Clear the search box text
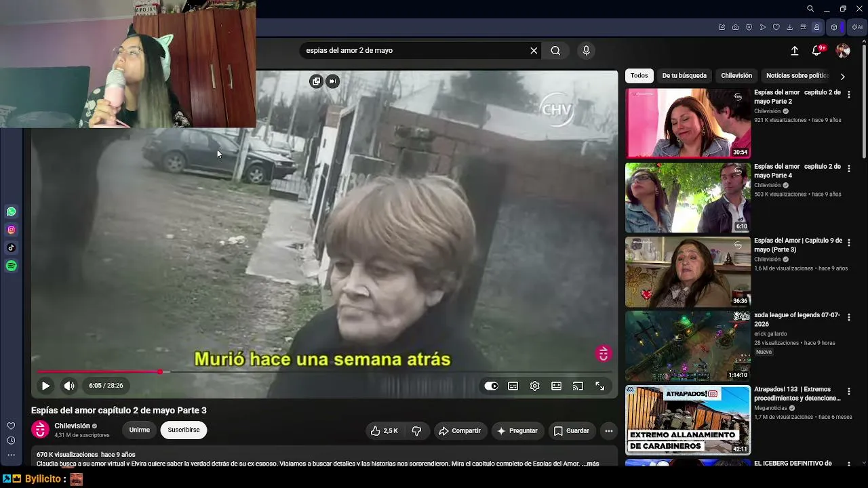Viewport: 868px width, 488px height. [x=534, y=50]
